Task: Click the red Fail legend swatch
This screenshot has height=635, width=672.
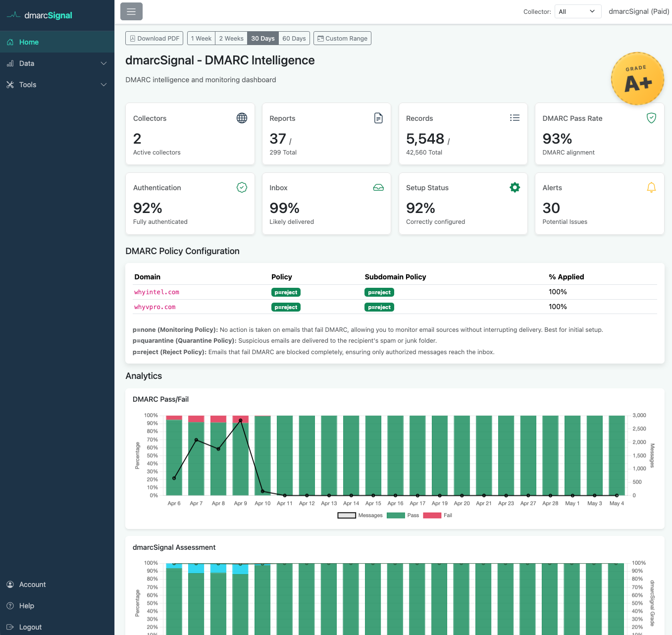Action: 432,515
